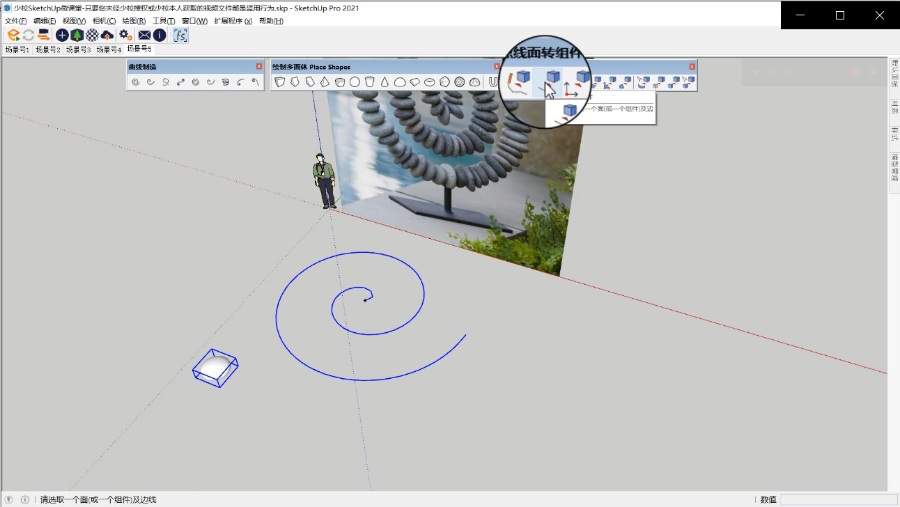Viewport: 900px width, 507px height.
Task: Click the cloud upload icon
Action: click(107, 36)
